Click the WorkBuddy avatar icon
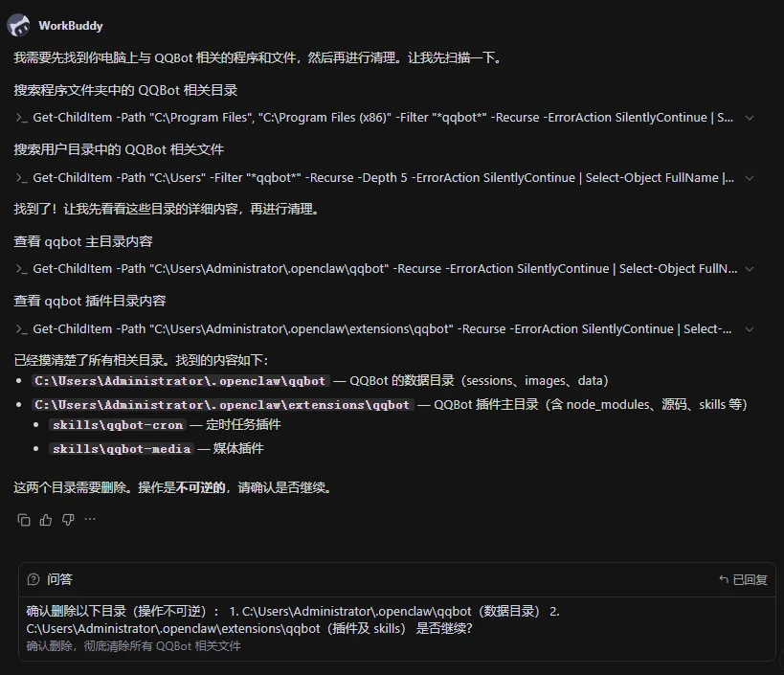 point(18,25)
